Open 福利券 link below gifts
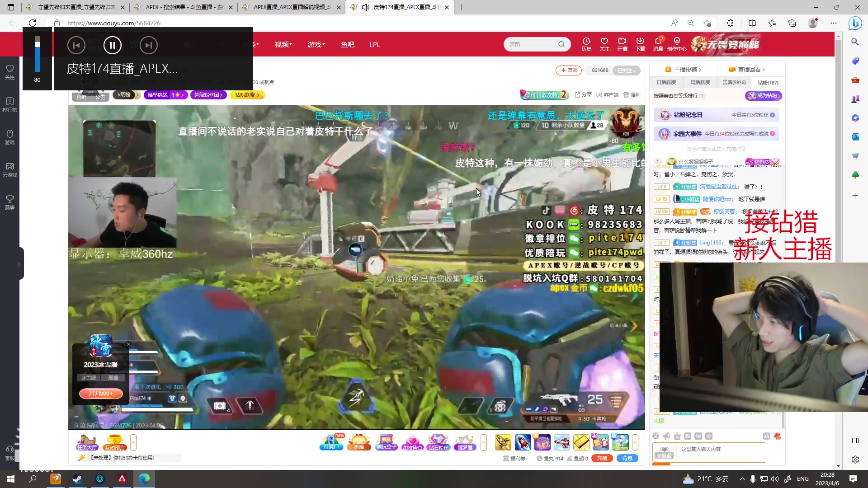Screen dimensions: 868x488 [x=516, y=458]
